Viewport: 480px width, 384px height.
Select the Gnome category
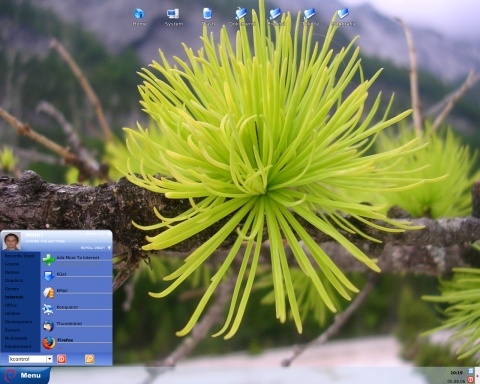[x=12, y=264]
